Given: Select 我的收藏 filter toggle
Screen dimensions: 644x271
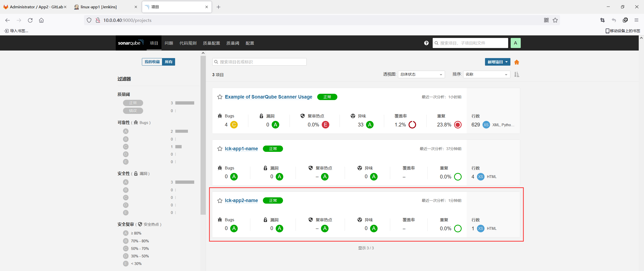Looking at the screenshot, I should click(152, 62).
